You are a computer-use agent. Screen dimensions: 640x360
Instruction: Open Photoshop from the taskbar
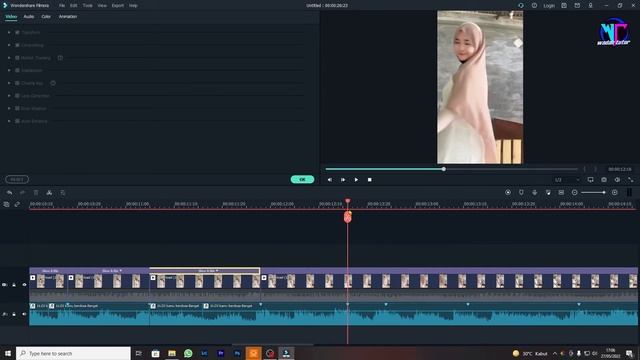coord(237,353)
